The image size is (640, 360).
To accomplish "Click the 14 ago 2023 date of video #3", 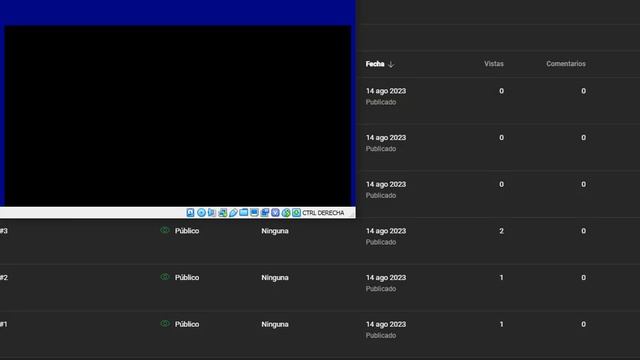I will [x=386, y=231].
